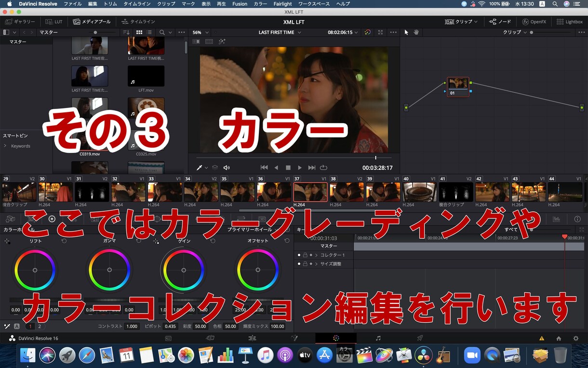Image resolution: width=588 pixels, height=368 pixels.
Task: Toggle the コレクター1 keyframe enable dot
Action: pos(299,255)
